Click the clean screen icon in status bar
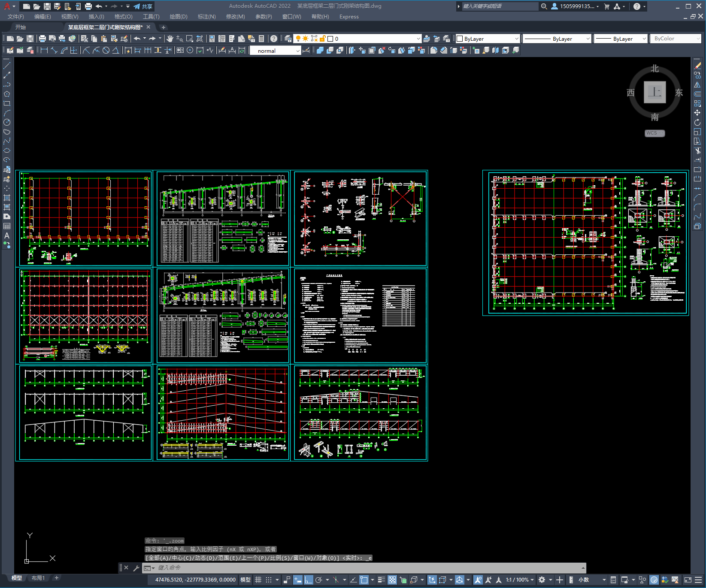This screenshot has height=588, width=706. (688, 580)
